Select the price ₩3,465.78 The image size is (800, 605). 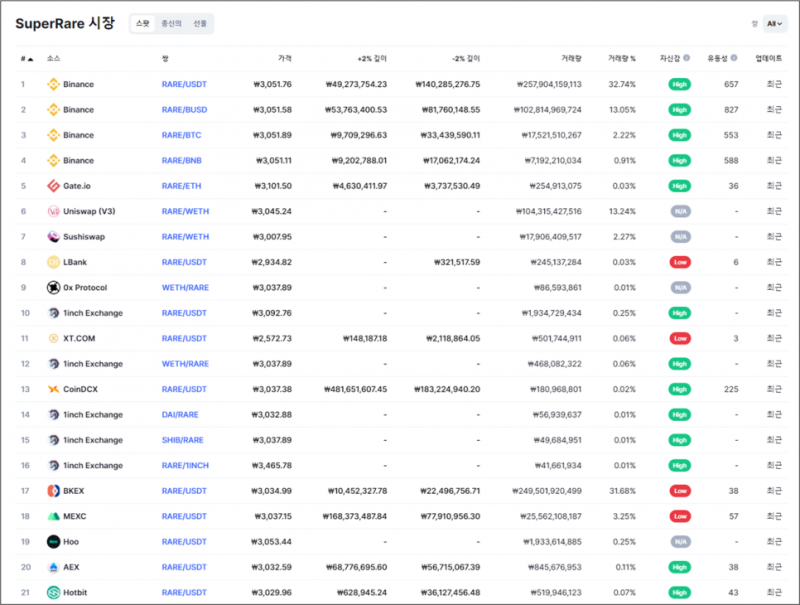click(272, 465)
